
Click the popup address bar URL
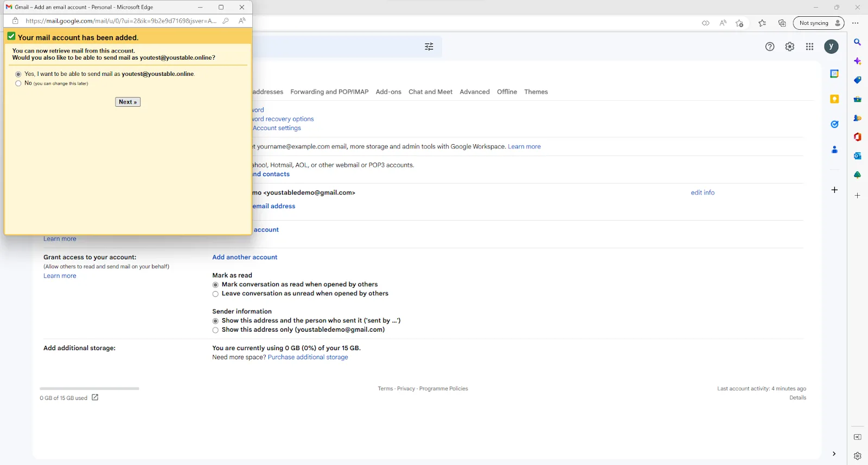click(120, 21)
